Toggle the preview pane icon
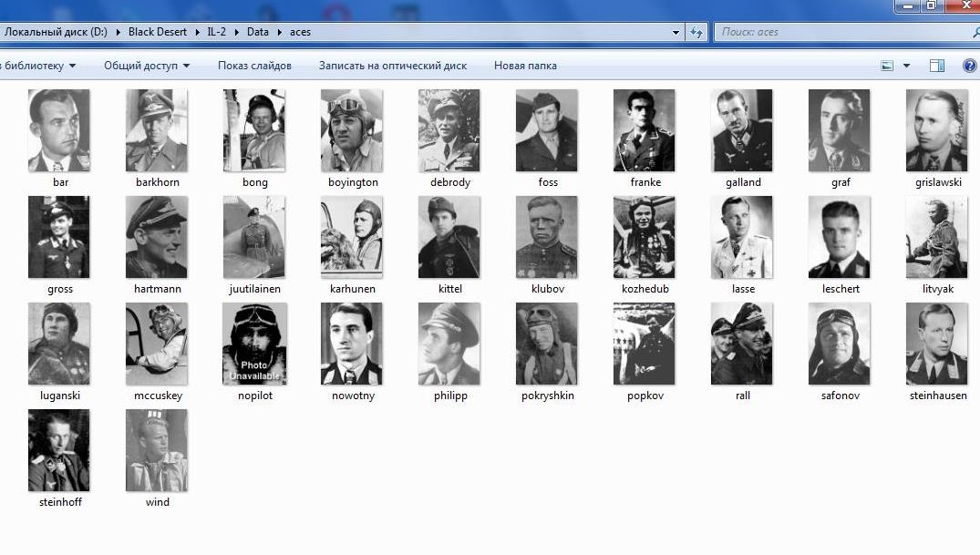 pos(937,66)
